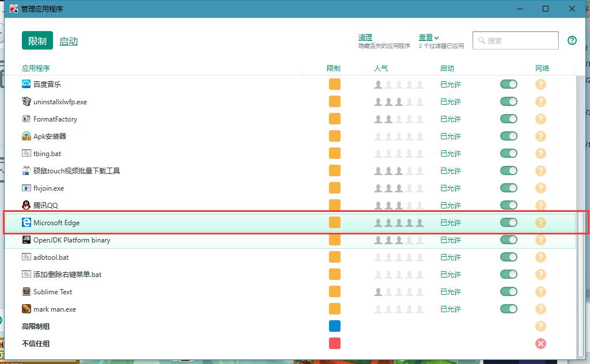This screenshot has width=590, height=364.
Task: Open the restriction dropdown for Sublime Text
Action: click(x=335, y=292)
